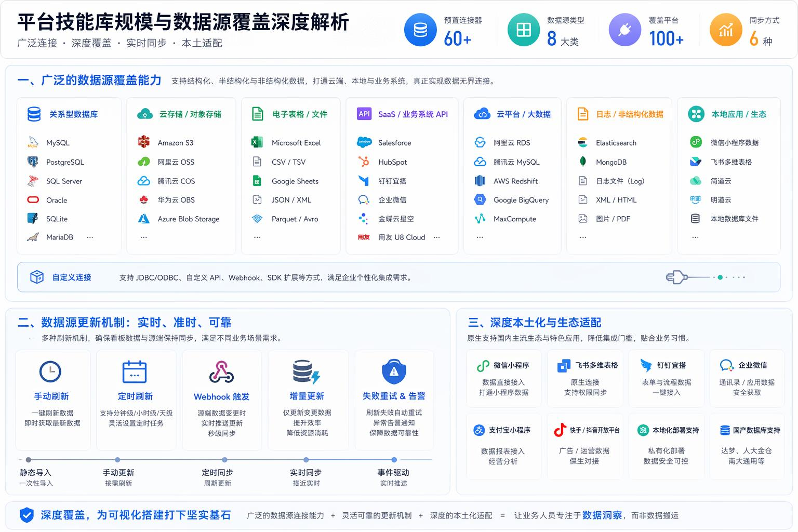Screen dimensions: 798x532
Task: Click the Google BigQuery icon
Action: click(x=480, y=199)
